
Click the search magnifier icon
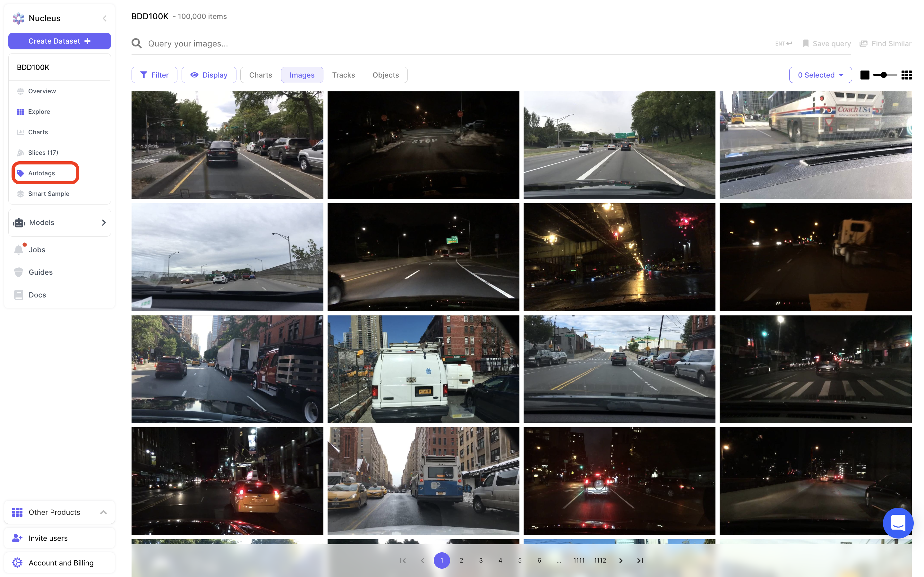pyautogui.click(x=137, y=44)
